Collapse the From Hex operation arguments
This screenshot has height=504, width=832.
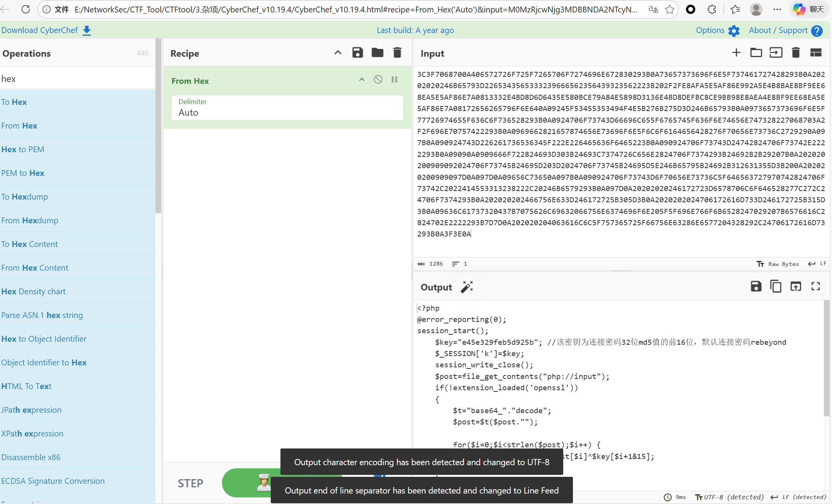(x=362, y=80)
